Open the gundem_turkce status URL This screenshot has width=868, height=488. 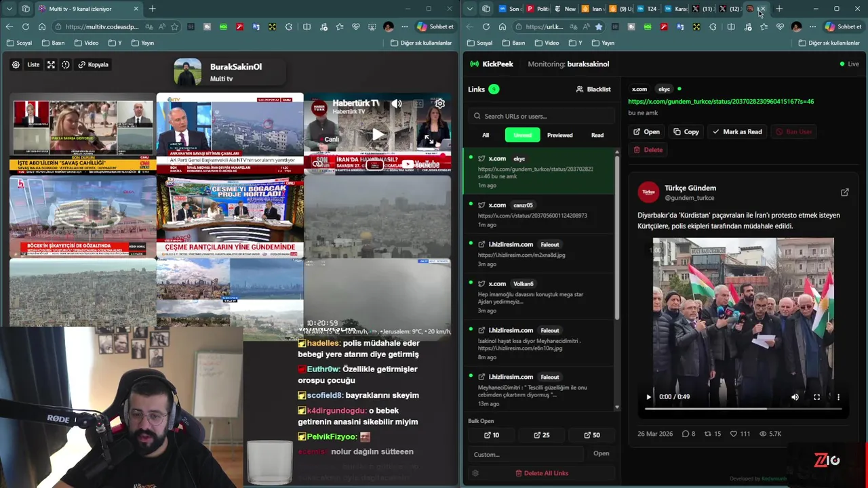pos(721,102)
